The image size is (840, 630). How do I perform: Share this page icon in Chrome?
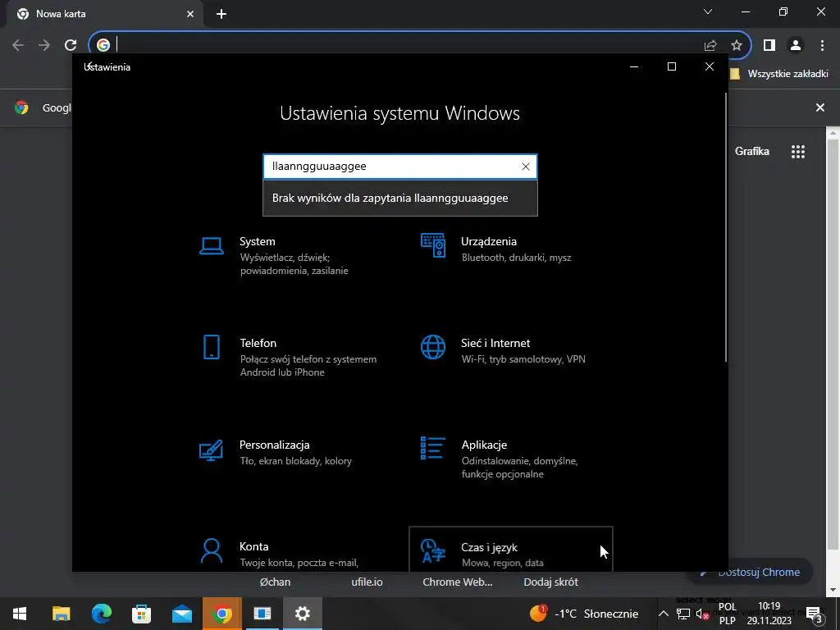tap(710, 45)
